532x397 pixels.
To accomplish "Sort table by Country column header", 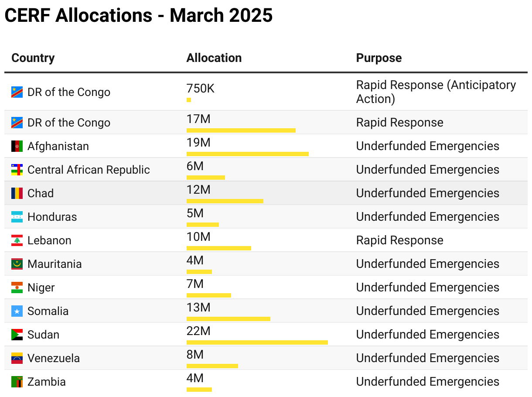I will pos(33,58).
